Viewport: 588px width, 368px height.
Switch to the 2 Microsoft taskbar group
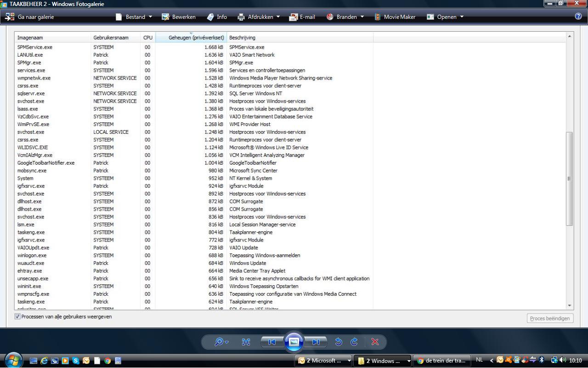[x=323, y=361]
